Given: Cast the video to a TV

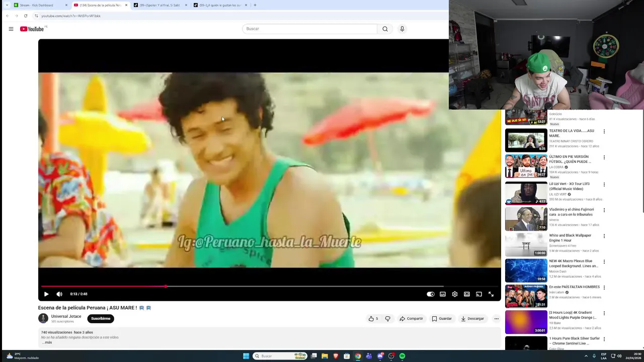Looking at the screenshot, I should pyautogui.click(x=479, y=294).
